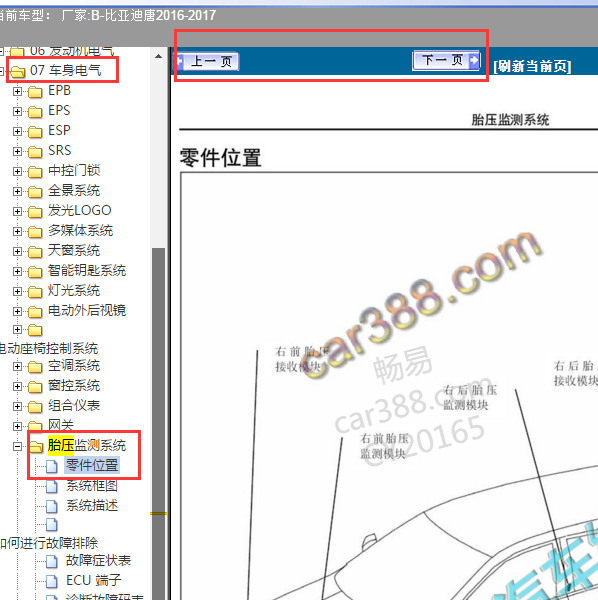Expand the 组合仪表 tree node
The width and height of the screenshot is (598, 600).
(x=17, y=406)
